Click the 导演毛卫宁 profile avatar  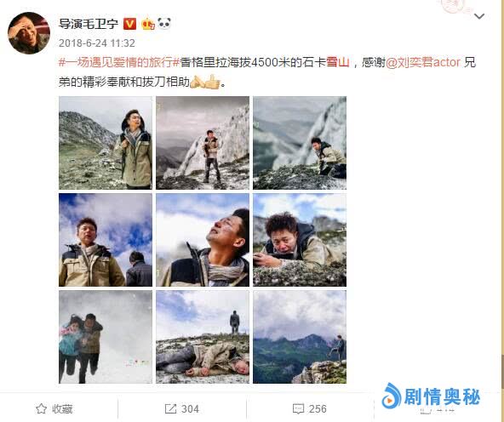click(29, 33)
